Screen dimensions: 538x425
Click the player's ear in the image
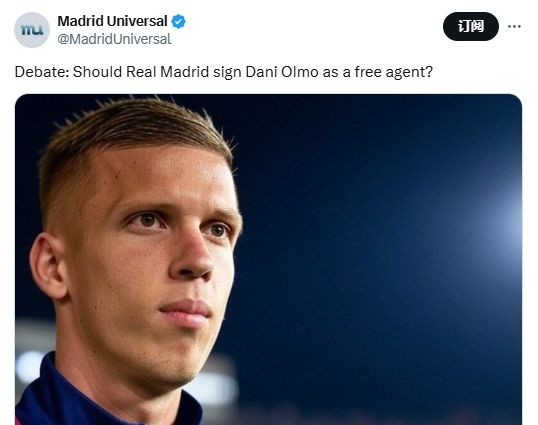[x=48, y=266]
